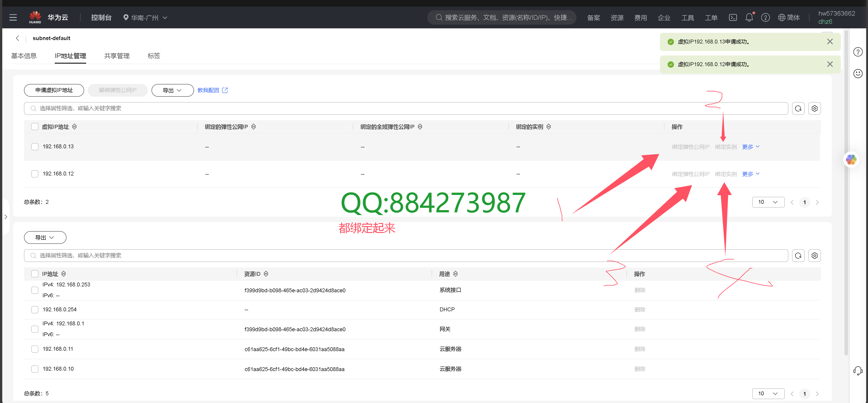Open the lower 导出 export dropdown
Viewport: 868px width, 403px height.
[x=45, y=237]
